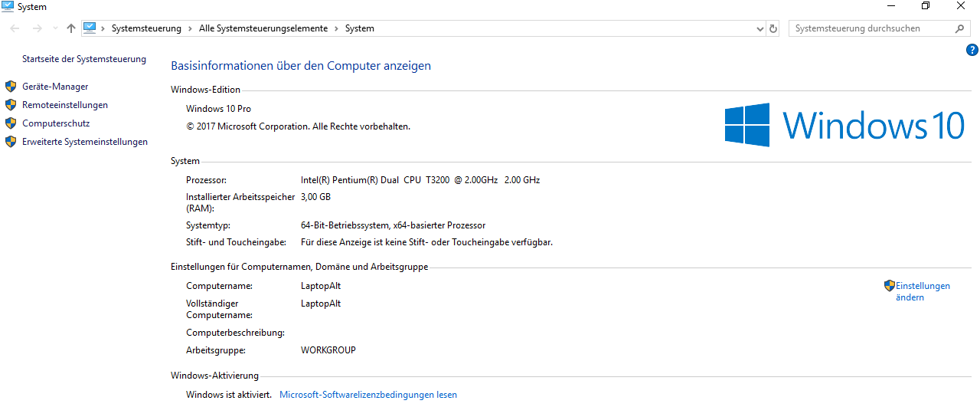Click shield icon next to Einstellungen ändern
The width and height of the screenshot is (980, 407).
pos(889,285)
